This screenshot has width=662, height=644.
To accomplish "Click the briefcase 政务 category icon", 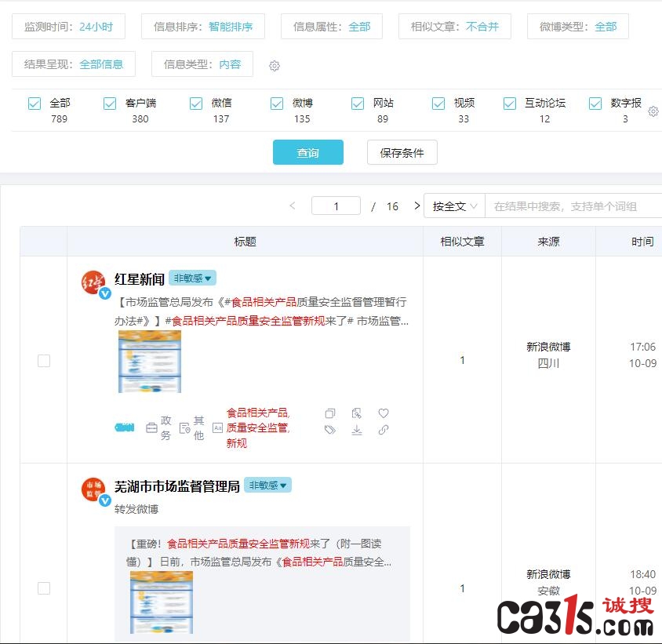I will [x=151, y=428].
